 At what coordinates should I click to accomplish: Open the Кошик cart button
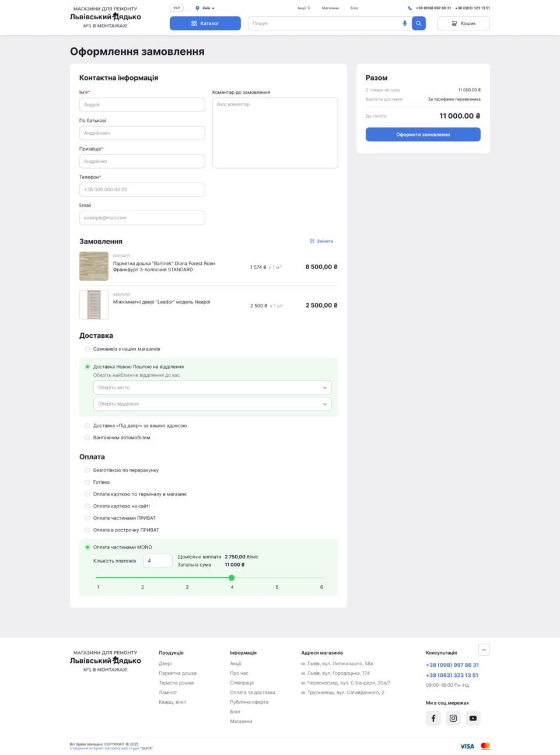click(464, 23)
